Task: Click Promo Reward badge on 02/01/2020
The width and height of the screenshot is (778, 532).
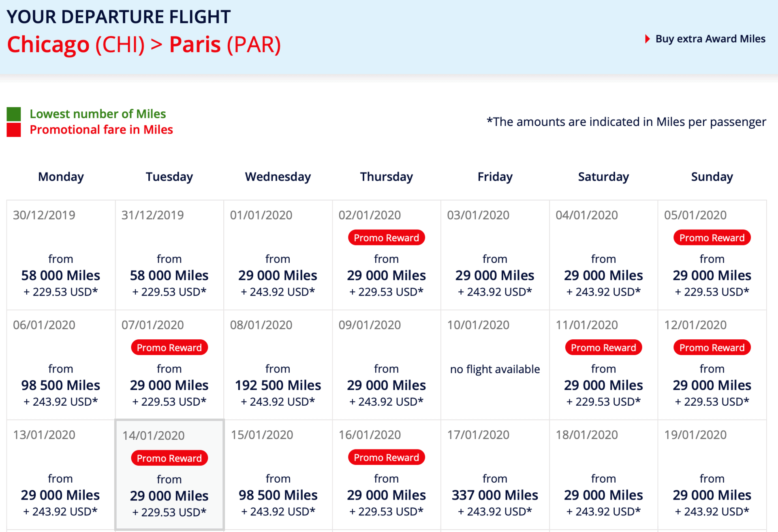Action: tap(386, 238)
